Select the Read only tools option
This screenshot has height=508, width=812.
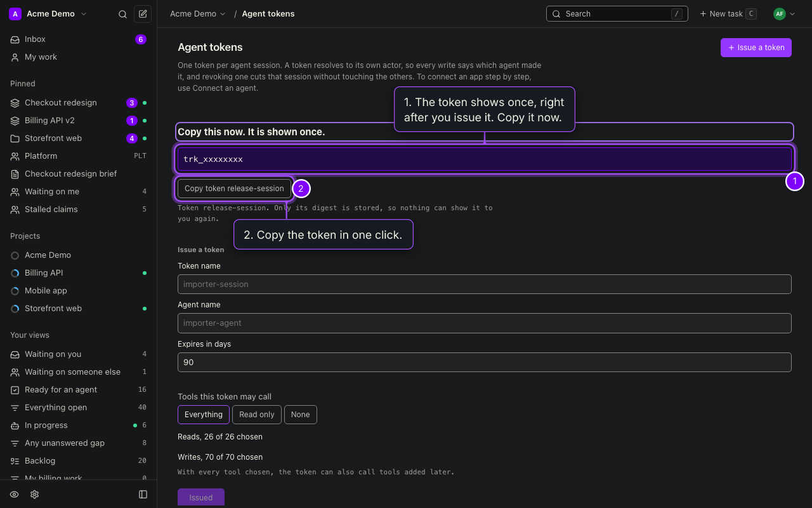coord(257,415)
